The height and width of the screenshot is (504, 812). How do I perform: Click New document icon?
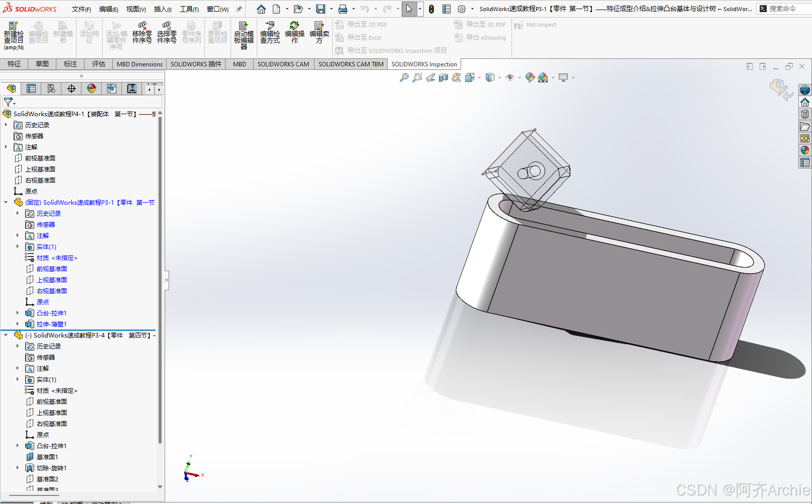276,9
